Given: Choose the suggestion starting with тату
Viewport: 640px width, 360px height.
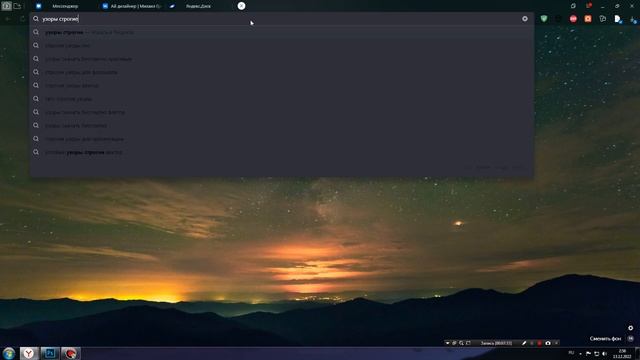Looking at the screenshot, I should click(282, 99).
